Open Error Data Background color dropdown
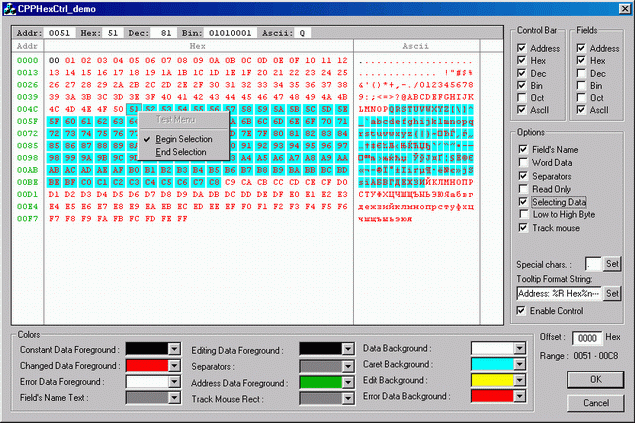The image size is (635, 423). point(521,398)
